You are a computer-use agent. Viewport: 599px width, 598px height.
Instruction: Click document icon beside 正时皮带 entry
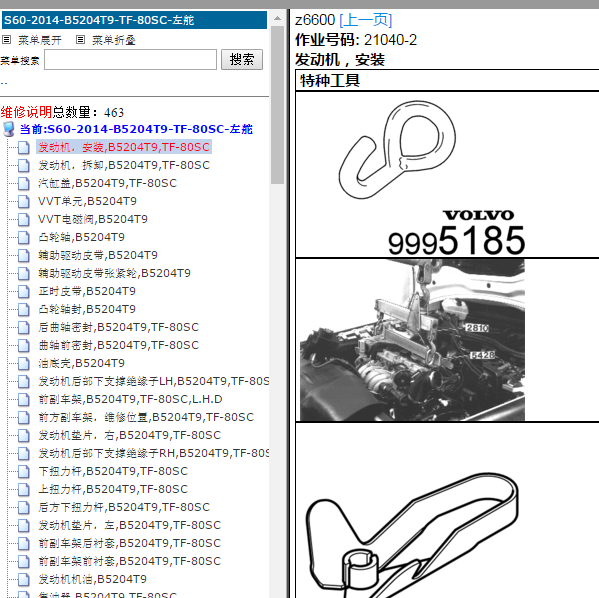pyautogui.click(x=24, y=291)
